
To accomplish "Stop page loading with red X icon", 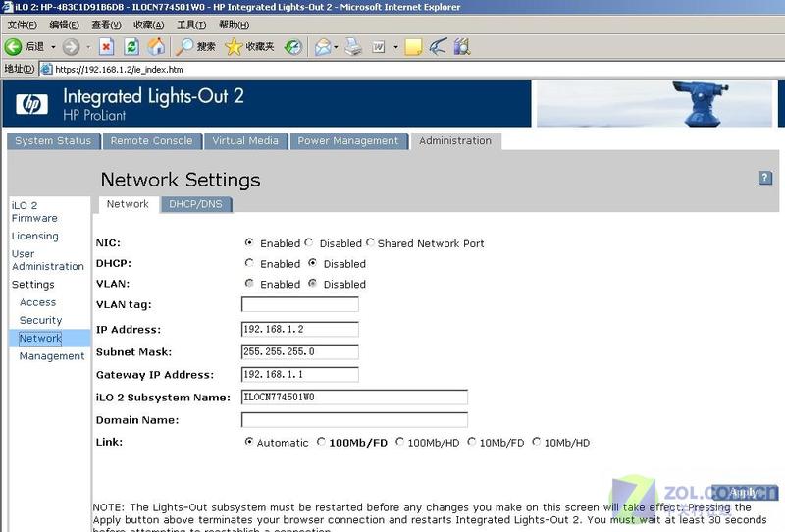I will point(106,47).
